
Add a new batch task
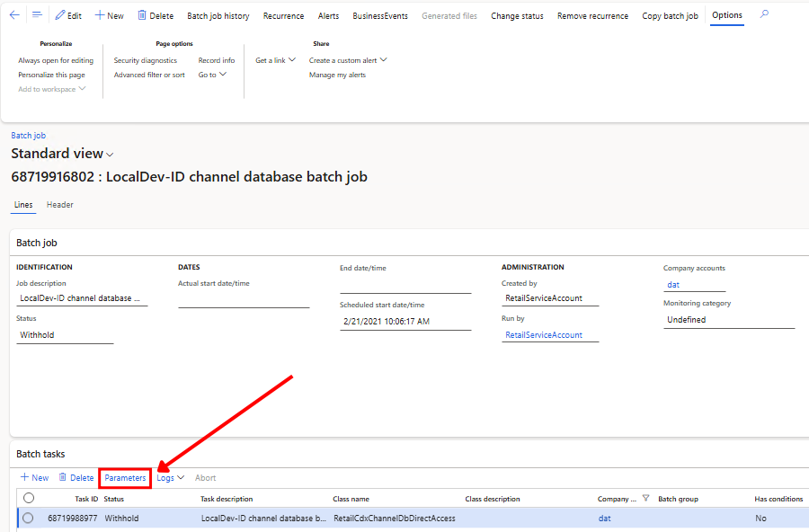tap(34, 477)
